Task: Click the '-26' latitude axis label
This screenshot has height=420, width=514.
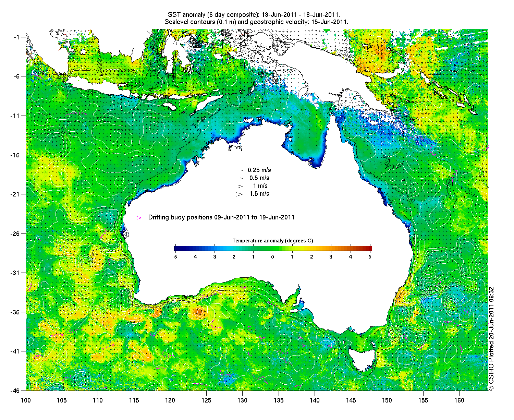Action: coord(15,233)
